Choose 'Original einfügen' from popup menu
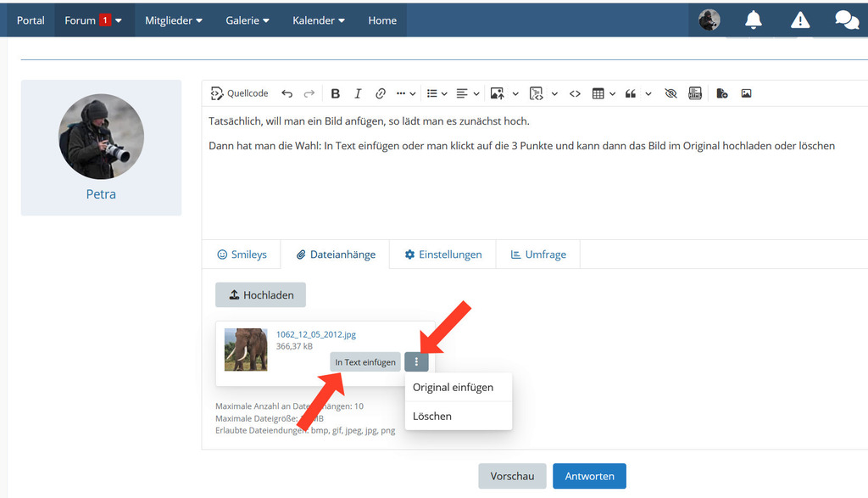868x498 pixels. tap(453, 388)
